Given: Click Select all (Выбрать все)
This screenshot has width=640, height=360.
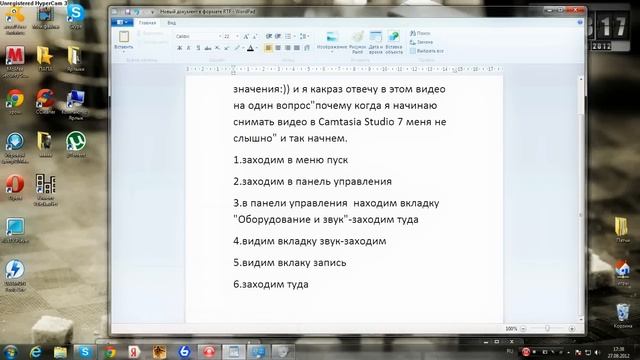Looking at the screenshot, I should click(x=427, y=51).
